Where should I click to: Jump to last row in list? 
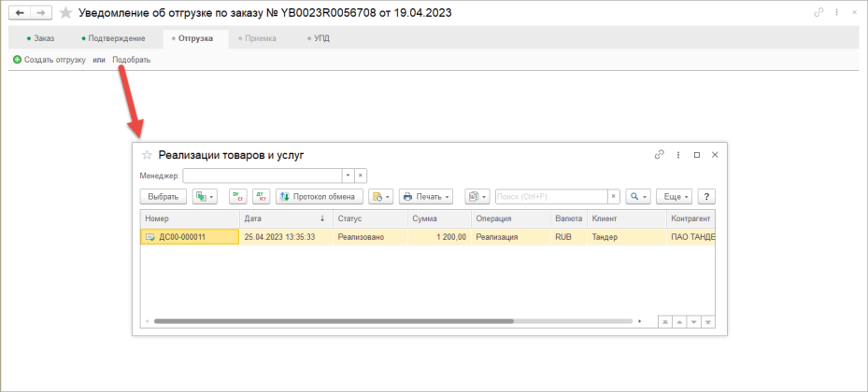pyautogui.click(x=708, y=322)
